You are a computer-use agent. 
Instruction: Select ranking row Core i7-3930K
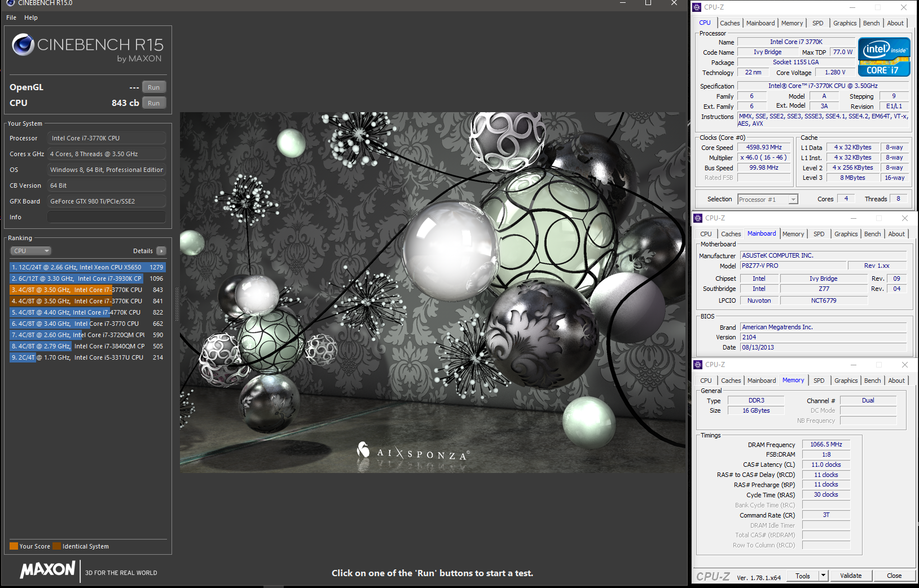[x=87, y=278]
